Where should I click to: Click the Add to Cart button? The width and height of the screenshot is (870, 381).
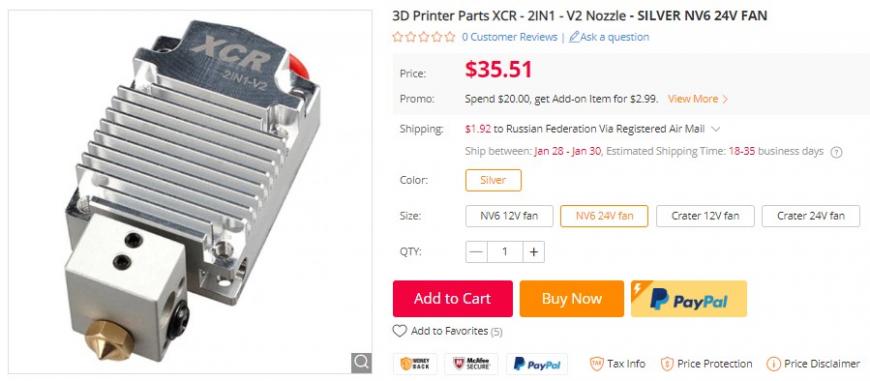[452, 298]
